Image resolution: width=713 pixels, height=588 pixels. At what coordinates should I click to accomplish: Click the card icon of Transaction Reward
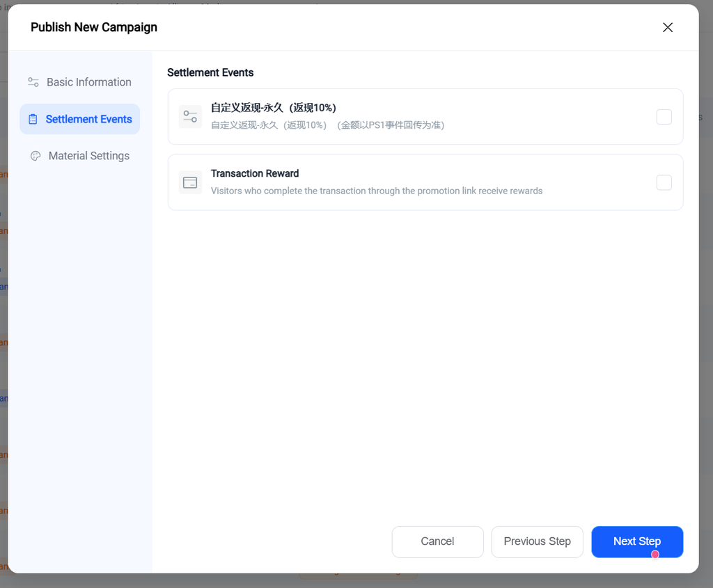pyautogui.click(x=190, y=183)
